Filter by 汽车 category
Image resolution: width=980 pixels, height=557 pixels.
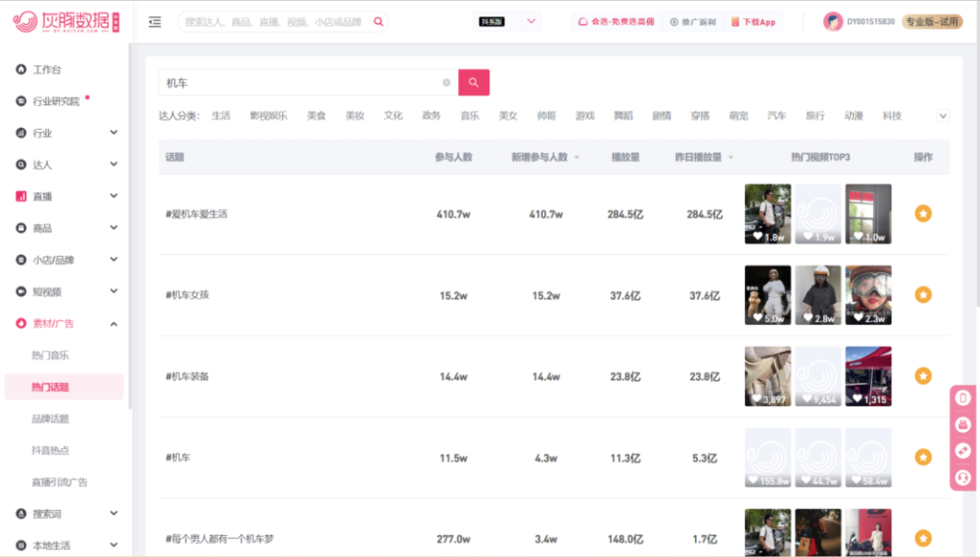coord(777,115)
